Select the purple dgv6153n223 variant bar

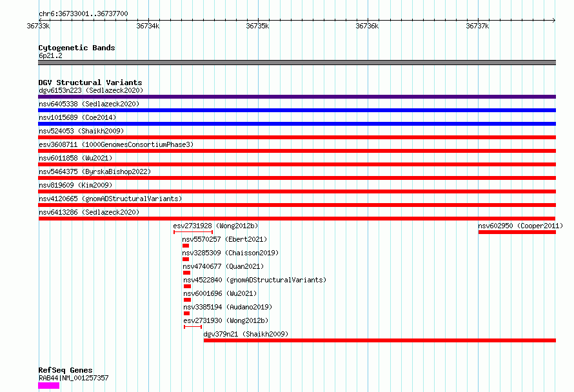tap(297, 97)
